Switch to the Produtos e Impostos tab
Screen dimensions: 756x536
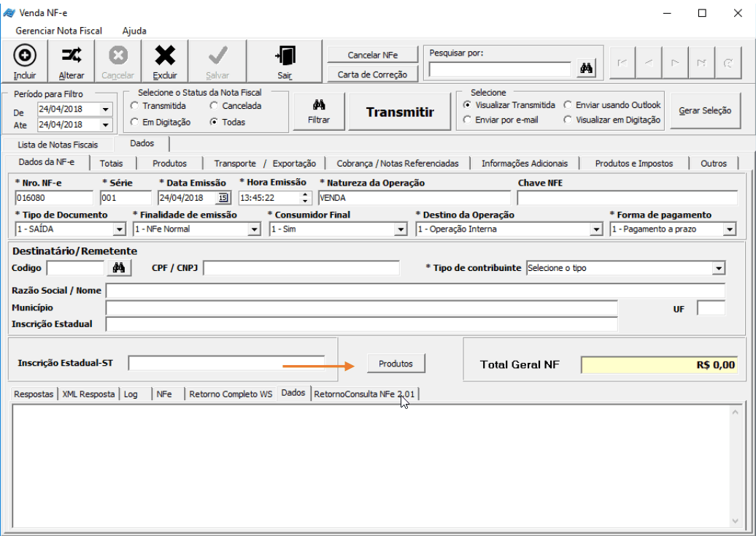pos(633,164)
